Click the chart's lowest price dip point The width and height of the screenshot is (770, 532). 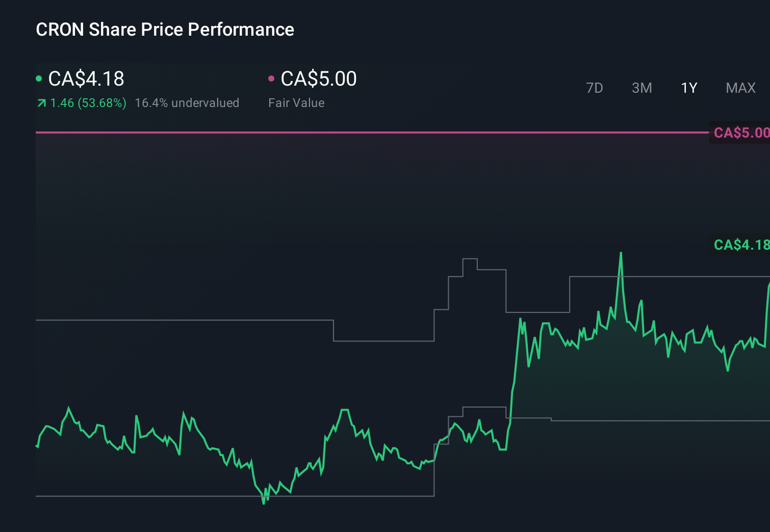tap(264, 502)
